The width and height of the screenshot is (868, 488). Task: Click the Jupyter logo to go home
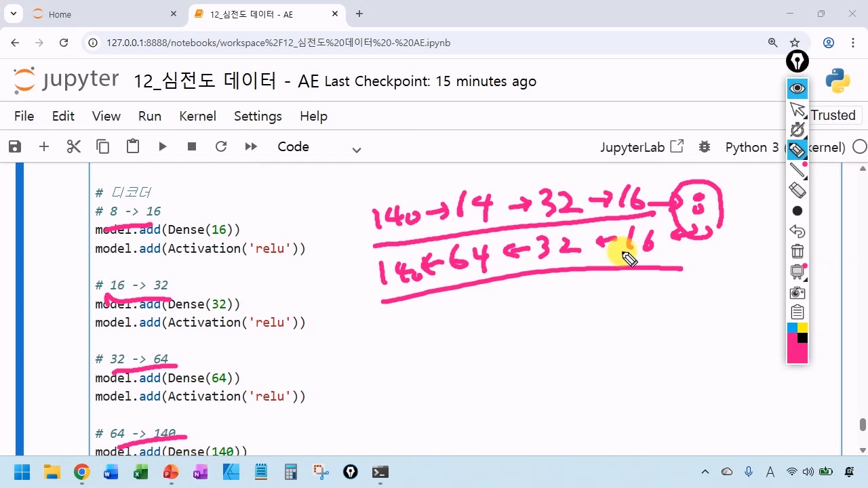66,81
